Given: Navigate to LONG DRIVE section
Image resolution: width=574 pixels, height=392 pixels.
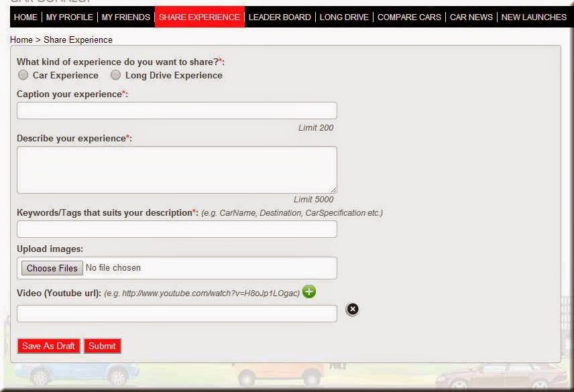Looking at the screenshot, I should 344,17.
